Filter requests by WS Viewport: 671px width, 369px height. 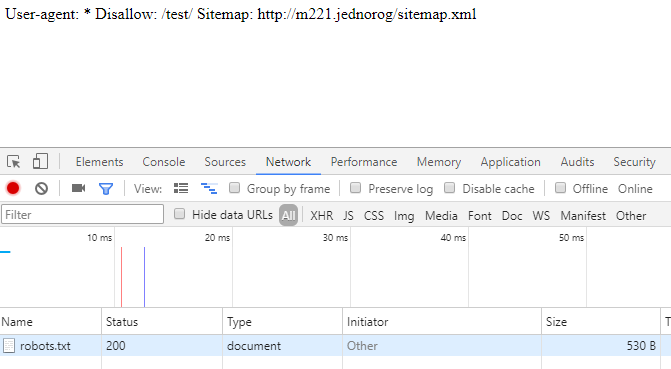click(x=541, y=216)
